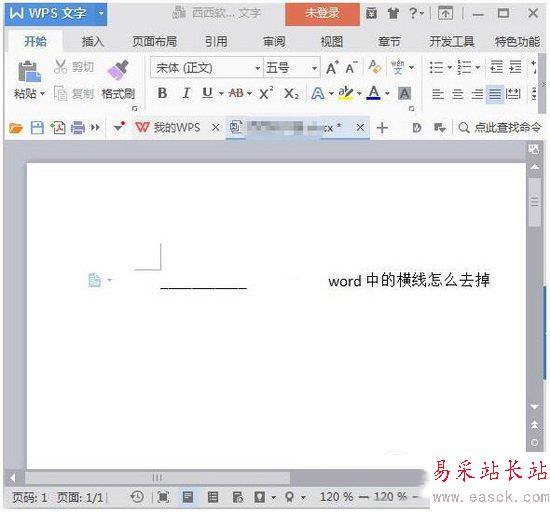Toggle Italic formatting
The width and height of the screenshot is (550, 512).
[186, 93]
